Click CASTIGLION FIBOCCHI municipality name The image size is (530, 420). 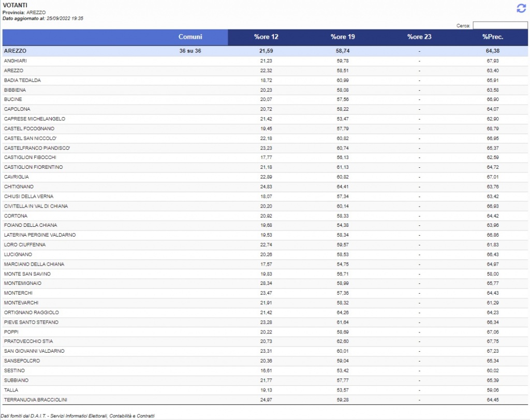(x=30, y=157)
